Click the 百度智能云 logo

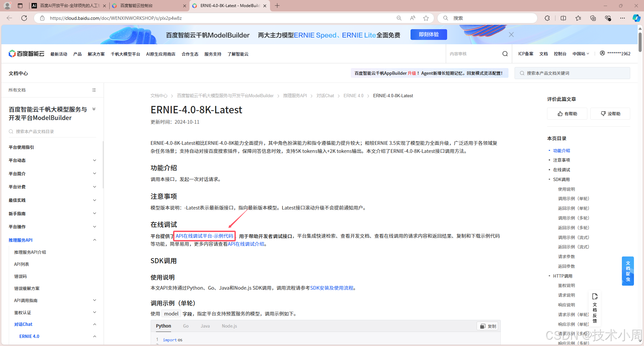26,54
